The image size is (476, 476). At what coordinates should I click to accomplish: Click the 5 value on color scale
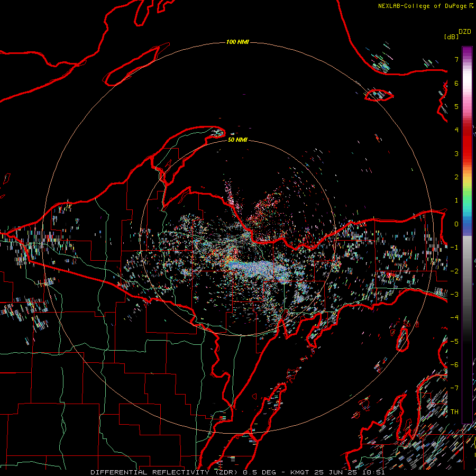(x=456, y=106)
